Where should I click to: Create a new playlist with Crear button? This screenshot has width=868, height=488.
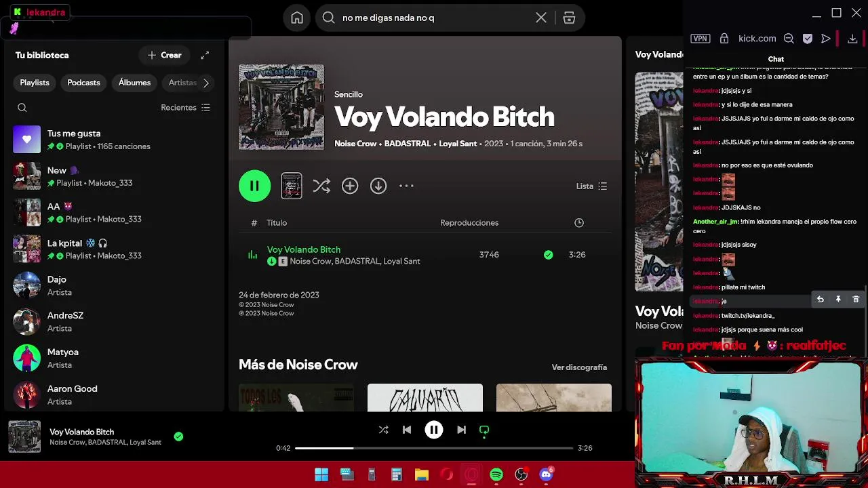[164, 55]
